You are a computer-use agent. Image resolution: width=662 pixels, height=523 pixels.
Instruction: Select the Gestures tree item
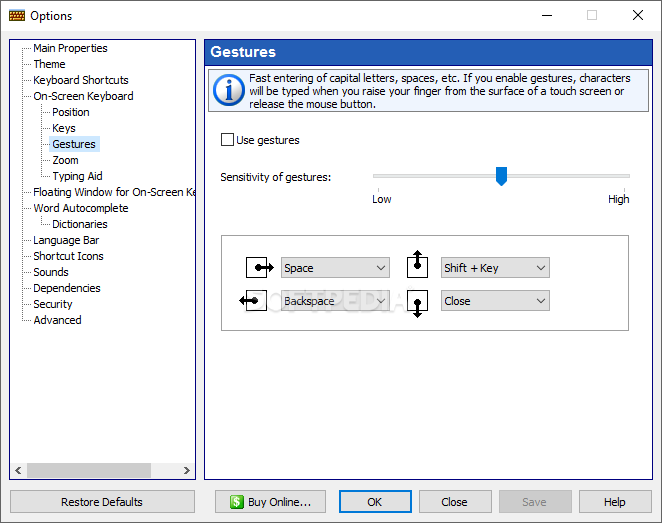point(74,144)
